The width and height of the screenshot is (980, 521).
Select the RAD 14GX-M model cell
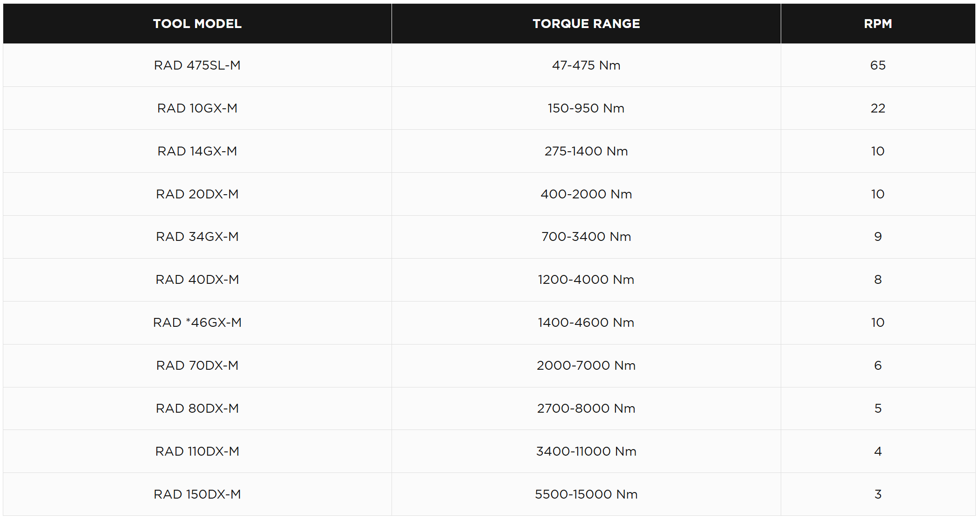pyautogui.click(x=197, y=151)
